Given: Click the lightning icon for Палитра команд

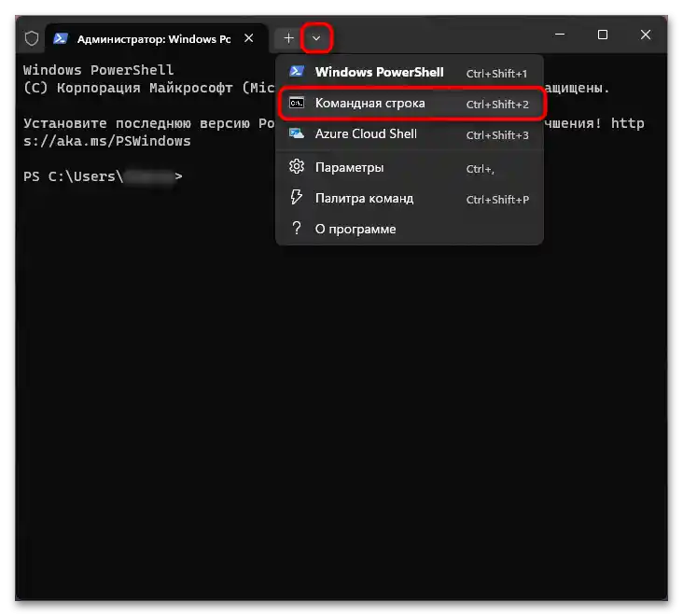Looking at the screenshot, I should (296, 197).
